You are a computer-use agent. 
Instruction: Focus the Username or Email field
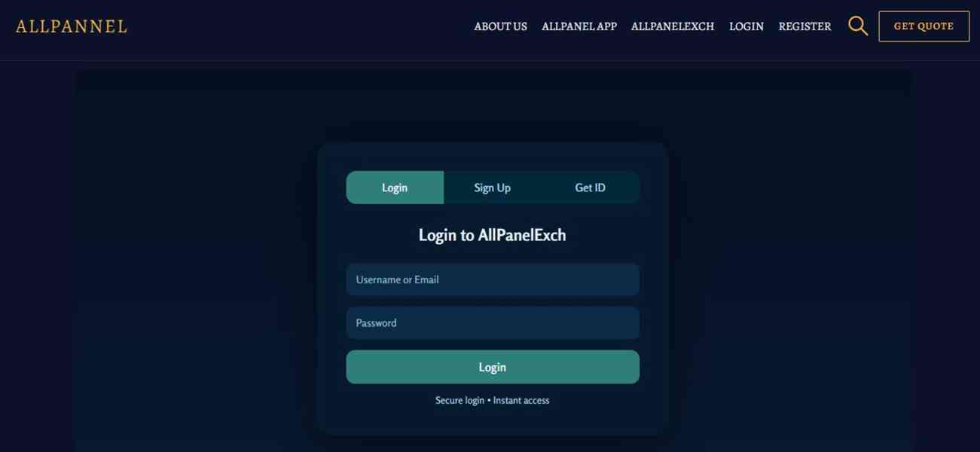tap(493, 279)
